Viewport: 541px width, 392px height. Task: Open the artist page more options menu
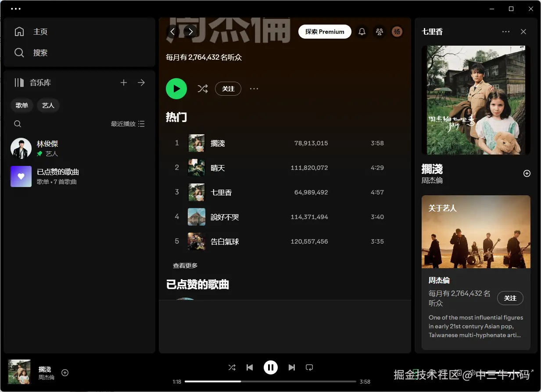coord(254,89)
